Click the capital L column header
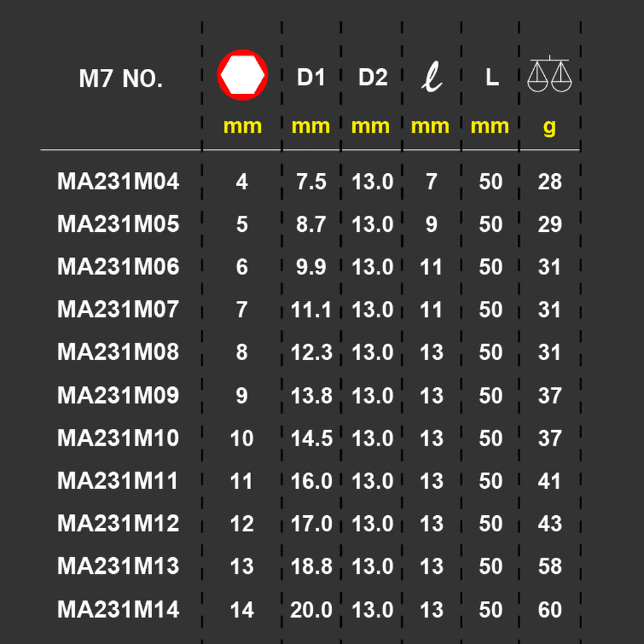Viewport: 644px width, 644px height. 492,77
